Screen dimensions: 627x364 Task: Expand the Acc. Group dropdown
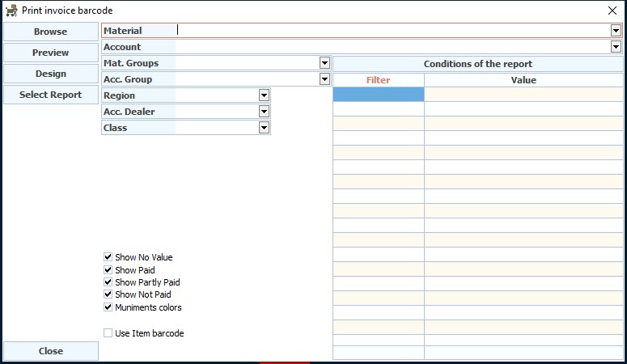pos(324,79)
